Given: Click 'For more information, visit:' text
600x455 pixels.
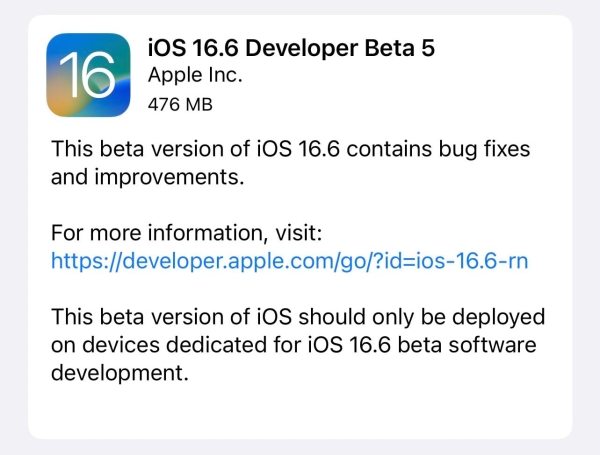Looking at the screenshot, I should [187, 233].
